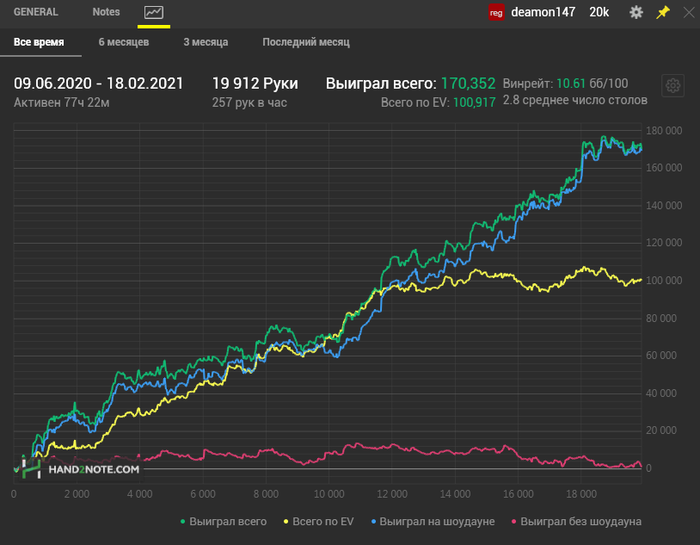
Task: Select the 6 месяцев period tab
Action: pyautogui.click(x=124, y=42)
